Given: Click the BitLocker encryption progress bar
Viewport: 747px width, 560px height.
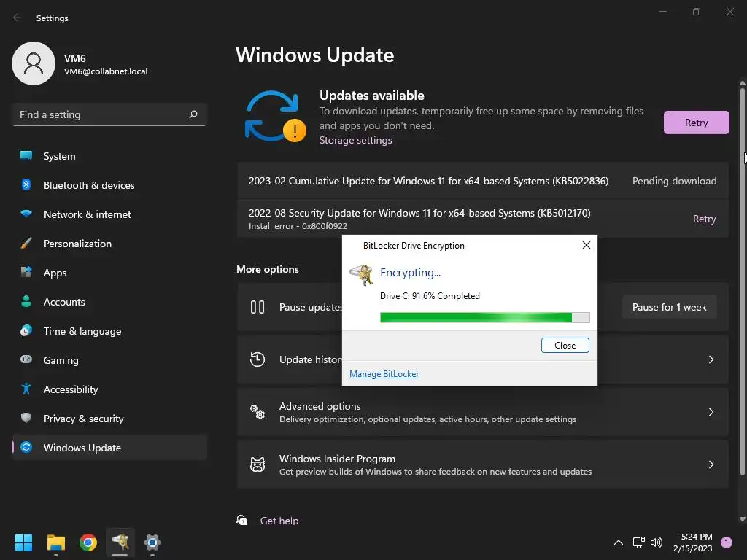Looking at the screenshot, I should pyautogui.click(x=485, y=318).
